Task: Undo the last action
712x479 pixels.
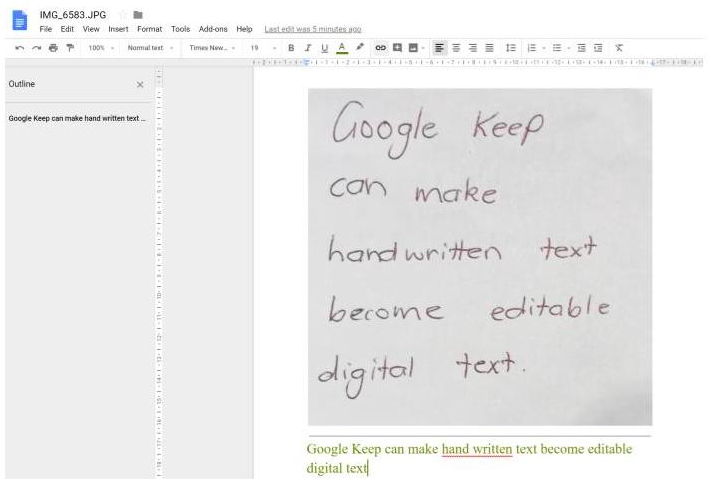Action: pos(20,48)
